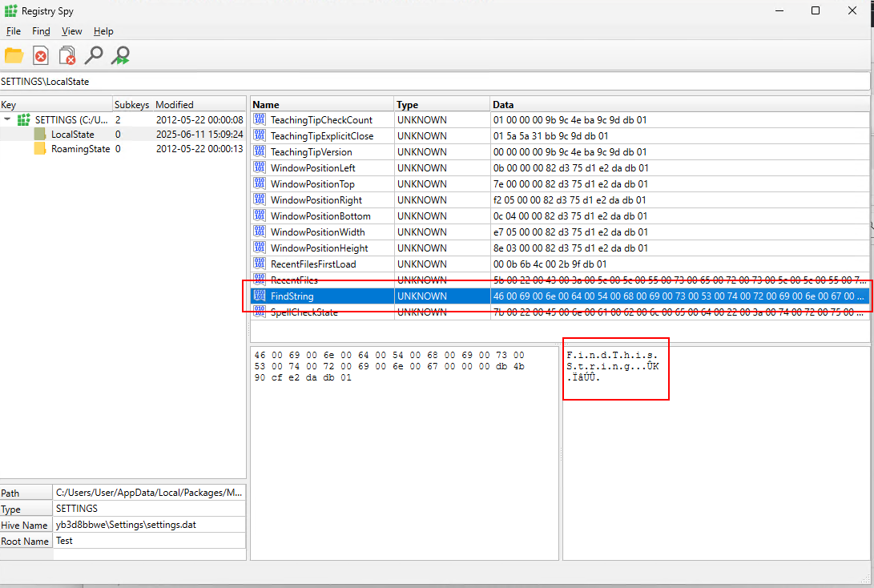Click the binary icon beside TeachingTipVersion
The image size is (874, 588).
pos(260,151)
